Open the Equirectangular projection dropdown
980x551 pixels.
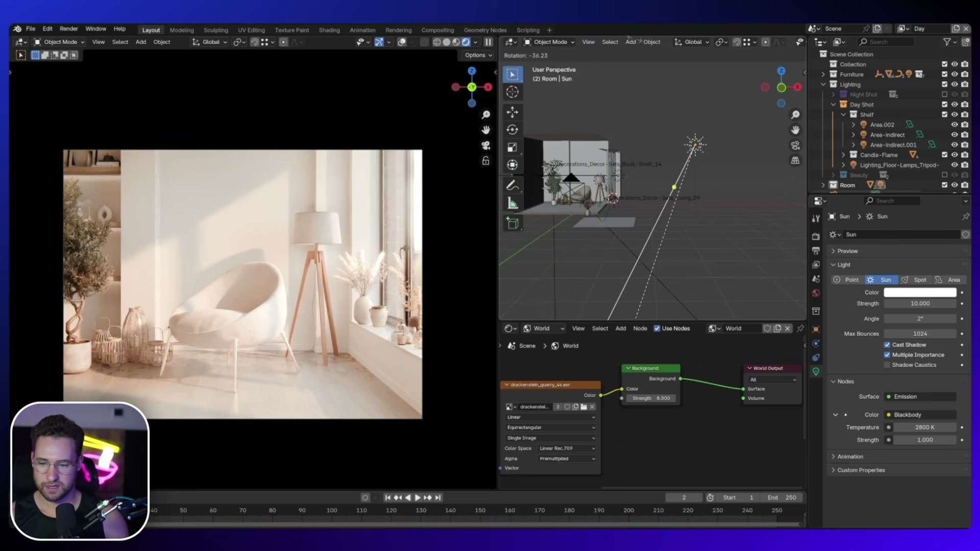[x=550, y=428]
